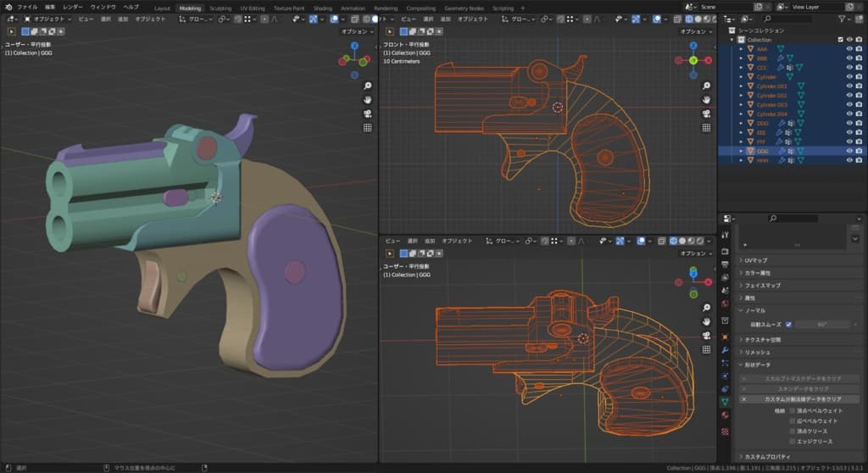Open the Modifiers wrench tab in properties

click(x=725, y=349)
